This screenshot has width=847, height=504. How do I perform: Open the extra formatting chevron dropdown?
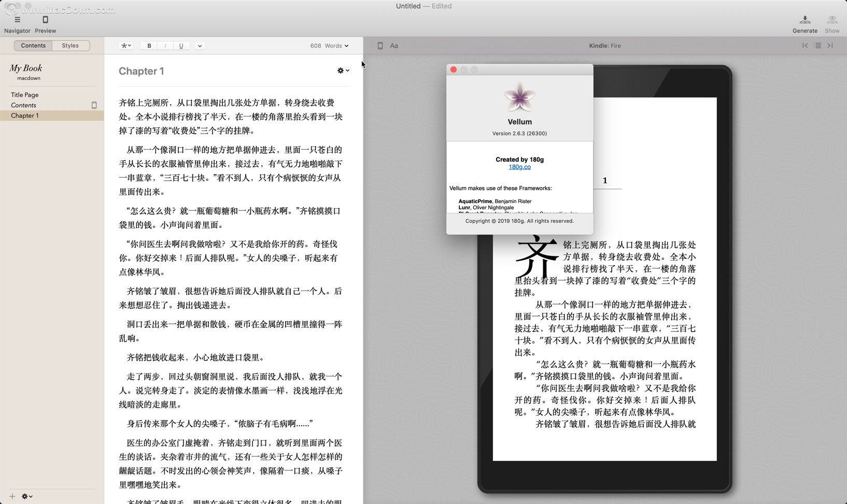pyautogui.click(x=200, y=46)
